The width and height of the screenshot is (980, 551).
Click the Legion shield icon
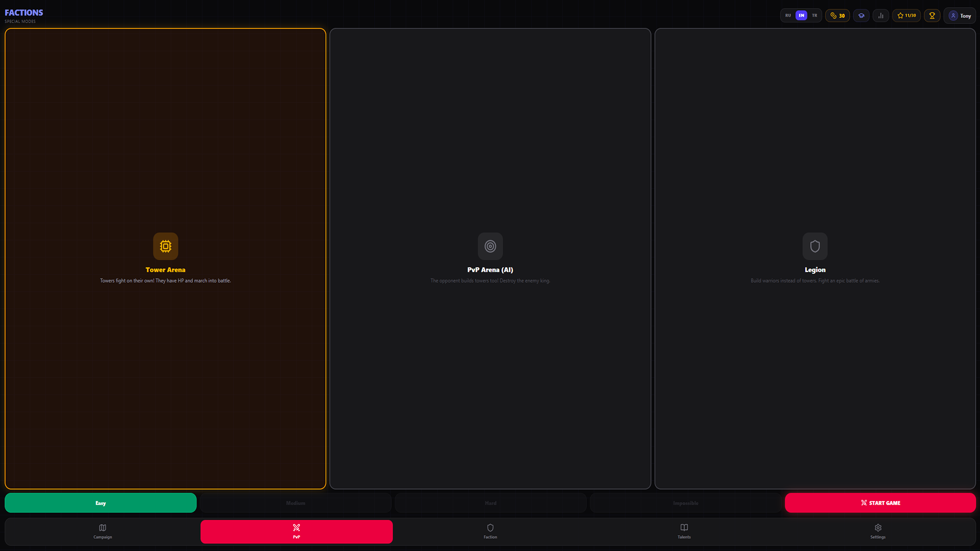[815, 246]
